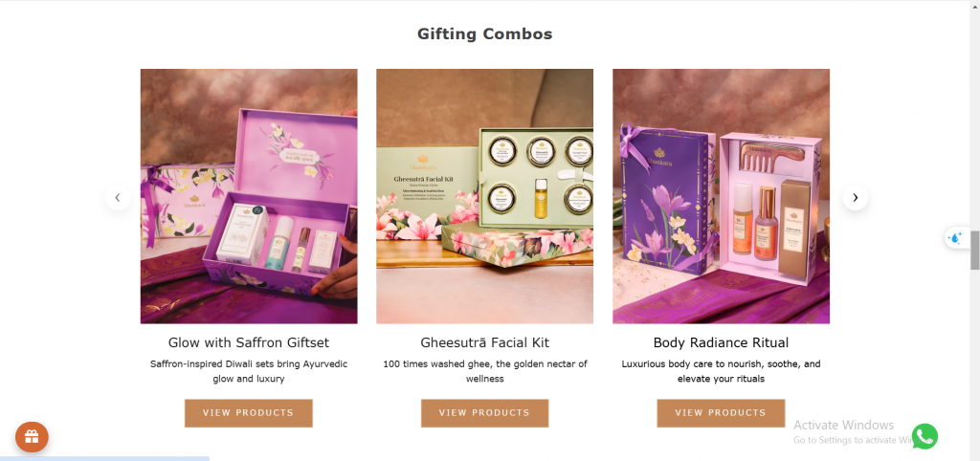Open the WhatsApp chat icon
Viewport: 980px width, 461px height.
(924, 437)
